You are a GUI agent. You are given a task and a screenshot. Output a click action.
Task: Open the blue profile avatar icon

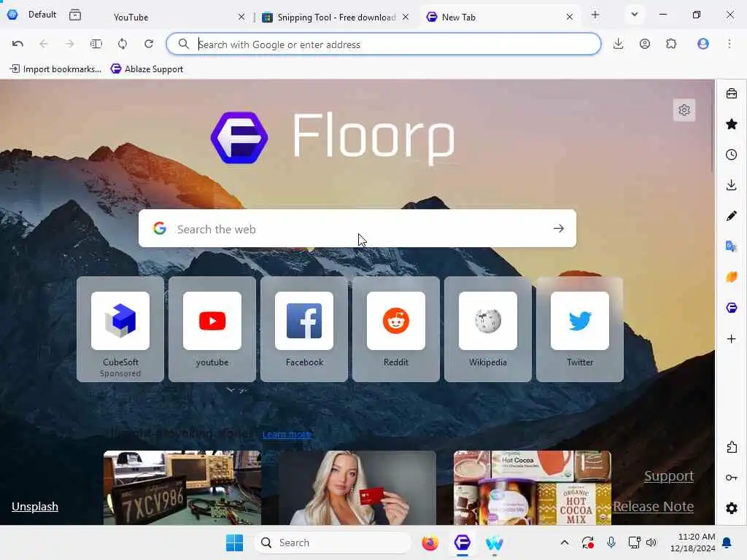pos(703,44)
